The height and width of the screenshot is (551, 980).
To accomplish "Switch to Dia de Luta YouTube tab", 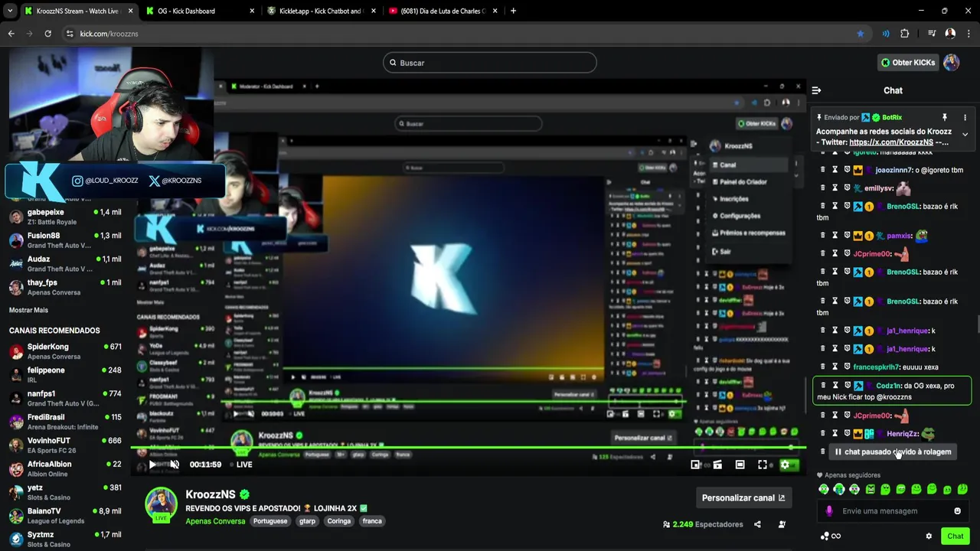I will click(443, 11).
